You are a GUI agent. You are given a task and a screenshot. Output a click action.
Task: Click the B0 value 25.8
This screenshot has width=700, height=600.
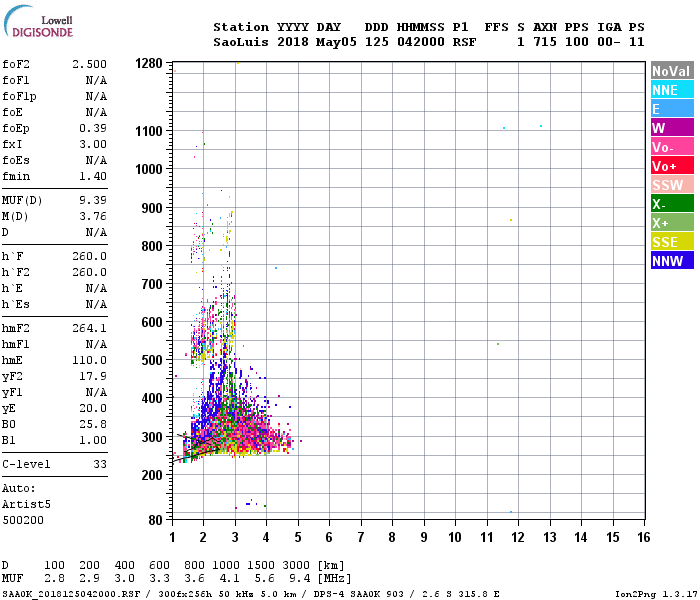[93, 424]
